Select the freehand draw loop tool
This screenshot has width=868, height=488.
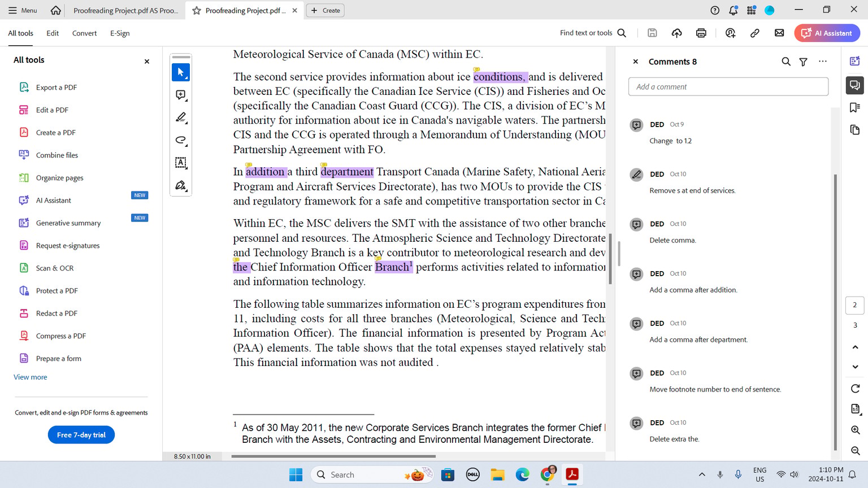pyautogui.click(x=181, y=140)
